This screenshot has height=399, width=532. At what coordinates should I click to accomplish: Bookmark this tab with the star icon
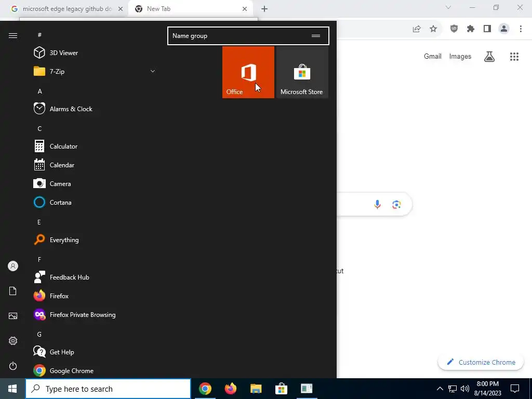(433, 29)
